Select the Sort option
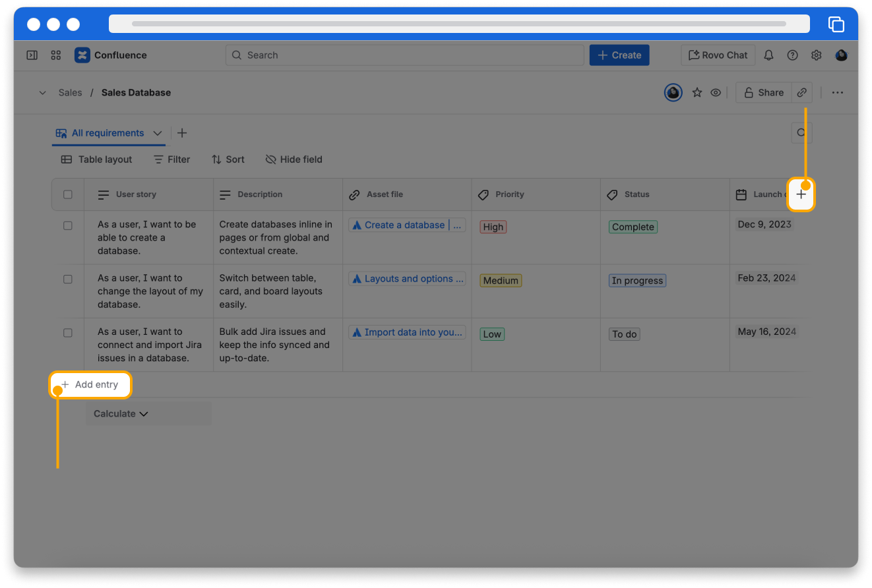 pos(228,160)
